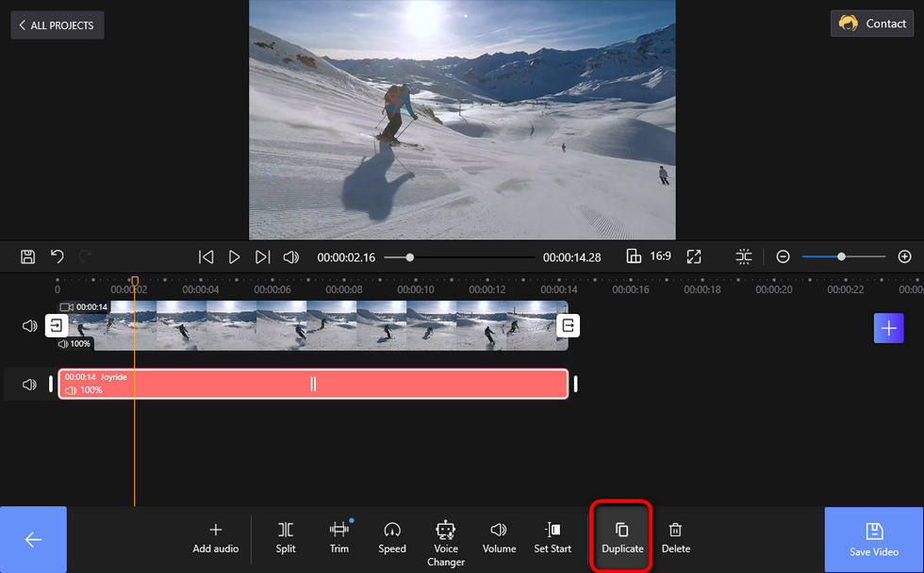Image resolution: width=924 pixels, height=573 pixels.
Task: Click the playhead marker at 00:00:02
Action: click(x=135, y=282)
